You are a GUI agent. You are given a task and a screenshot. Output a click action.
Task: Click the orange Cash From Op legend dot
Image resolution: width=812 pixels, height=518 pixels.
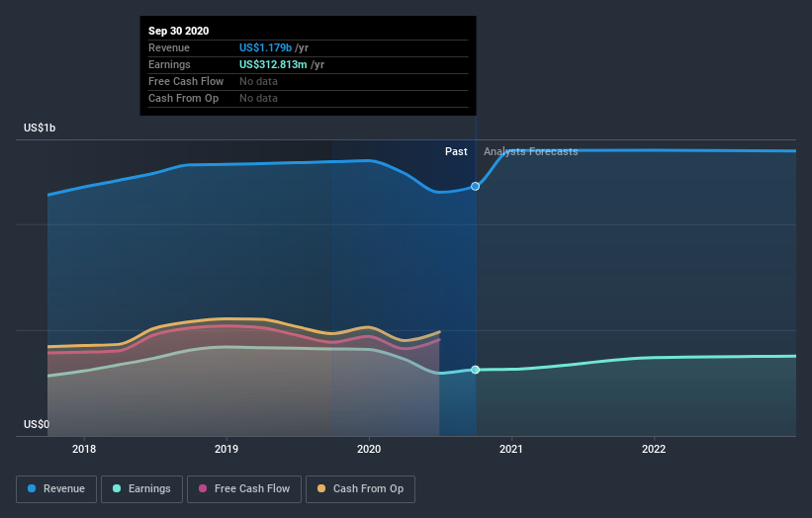click(x=321, y=488)
